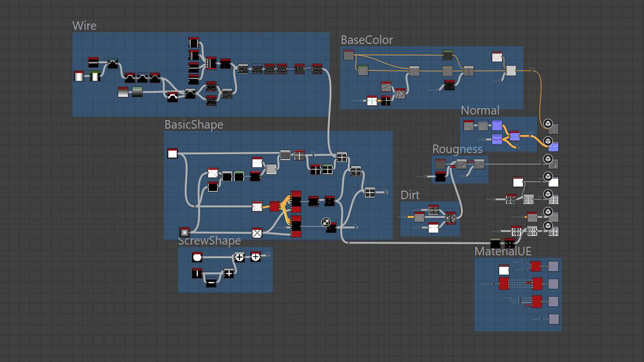Click the Normal frame title
The width and height of the screenshot is (644, 362).
[480, 110]
